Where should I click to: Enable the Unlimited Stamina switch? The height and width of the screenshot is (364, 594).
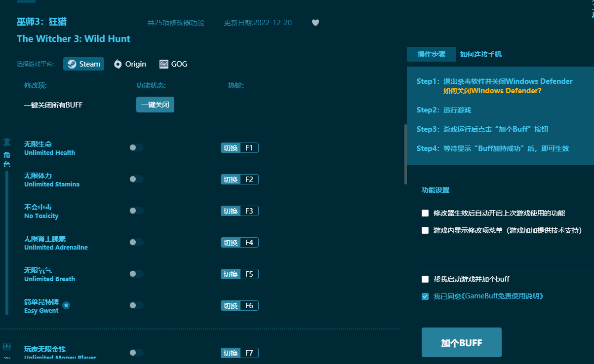pos(136,179)
